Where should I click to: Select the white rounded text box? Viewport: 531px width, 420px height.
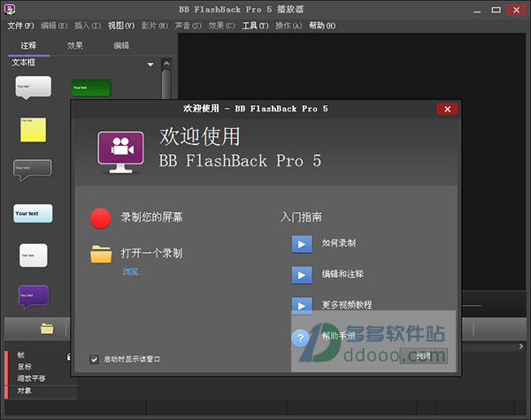34,256
